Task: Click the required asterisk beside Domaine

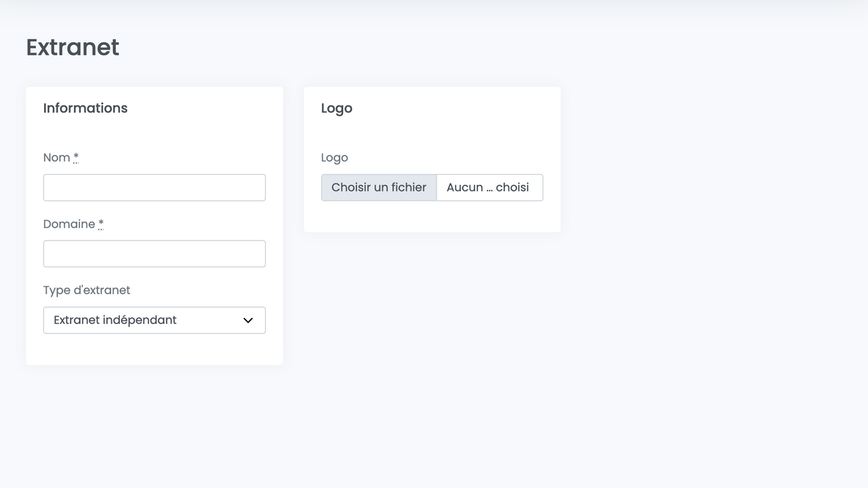Action: [x=101, y=224]
